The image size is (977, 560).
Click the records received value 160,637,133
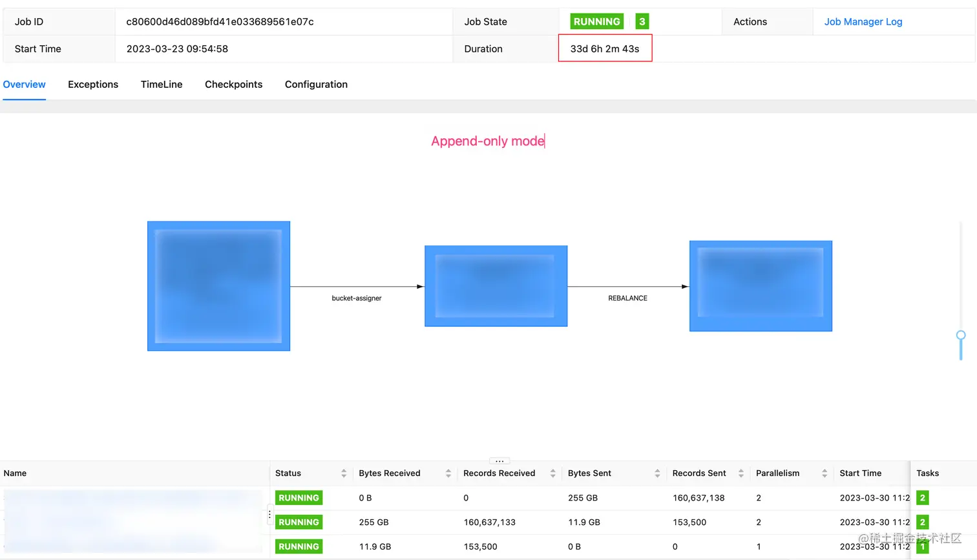[489, 522]
